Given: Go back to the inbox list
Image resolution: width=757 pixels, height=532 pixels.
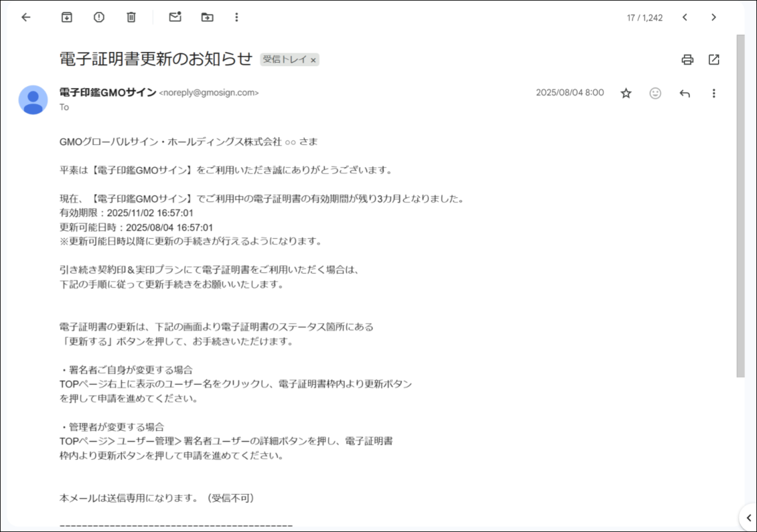Looking at the screenshot, I should tap(25, 17).
